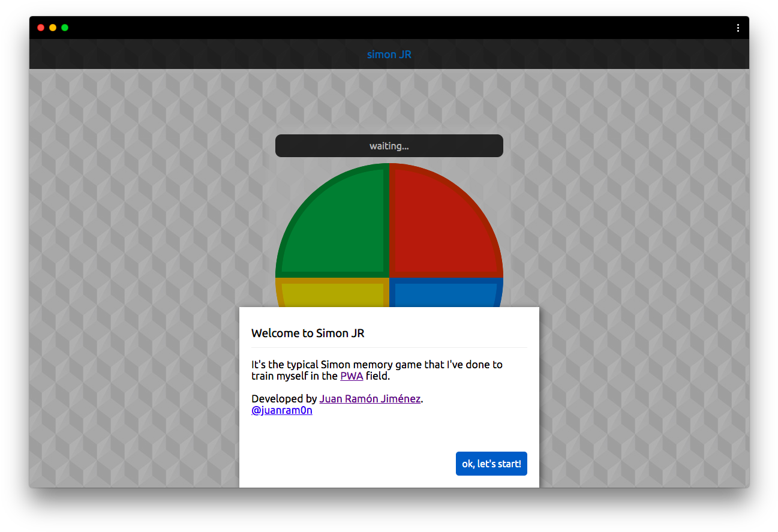Maximize the window with the green button
778x532 pixels.
(65, 28)
